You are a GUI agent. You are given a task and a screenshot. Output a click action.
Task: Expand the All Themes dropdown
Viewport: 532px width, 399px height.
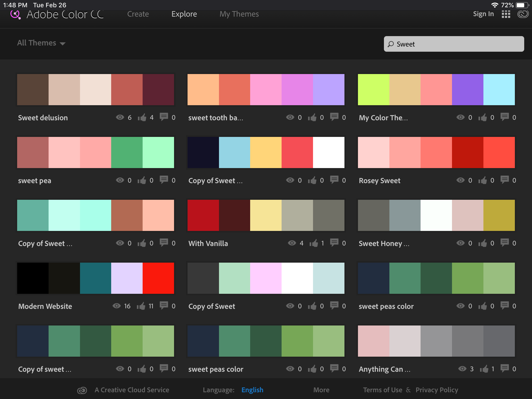41,43
